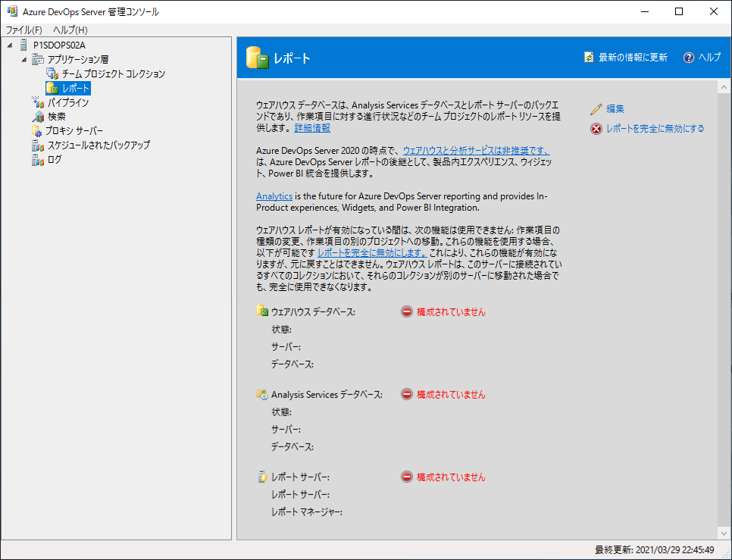The height and width of the screenshot is (560, 732).
Task: Click the ウェアハウスと分析サービスは非推奨です link
Action: tap(475, 151)
